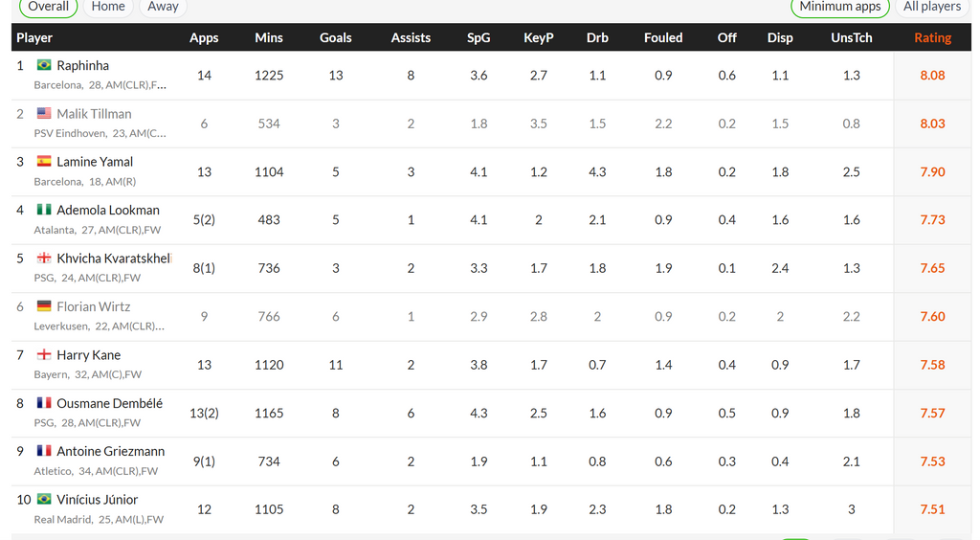
Task: Sort players by Goals column
Action: click(x=335, y=37)
